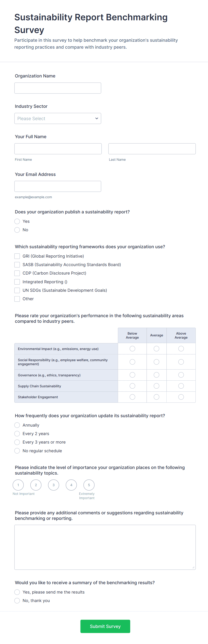Click the Last Name text box
208x644 pixels.
pyautogui.click(x=152, y=149)
